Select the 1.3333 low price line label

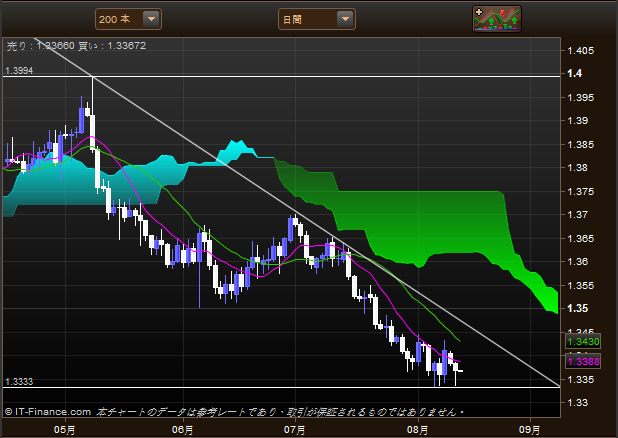pyautogui.click(x=19, y=382)
